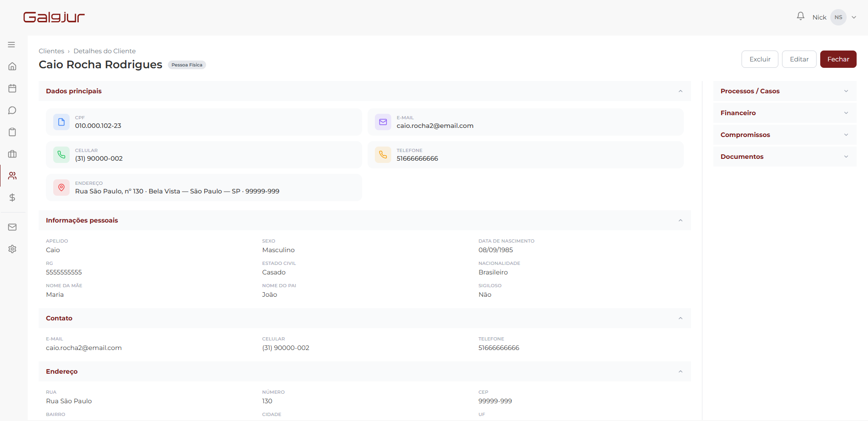Collapse the Dados principais section

point(681,91)
